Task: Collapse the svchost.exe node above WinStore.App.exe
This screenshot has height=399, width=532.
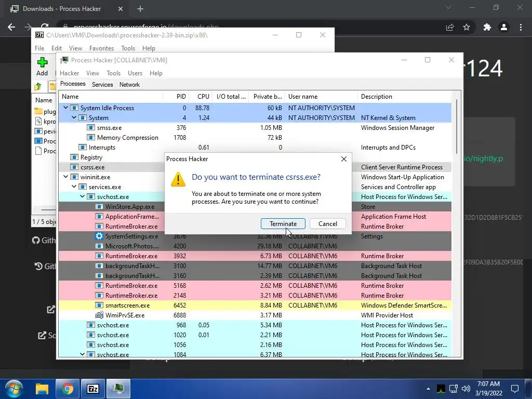Action: 82,196
